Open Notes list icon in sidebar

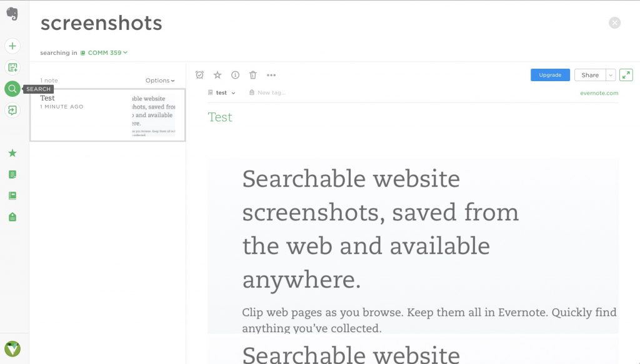point(12,174)
